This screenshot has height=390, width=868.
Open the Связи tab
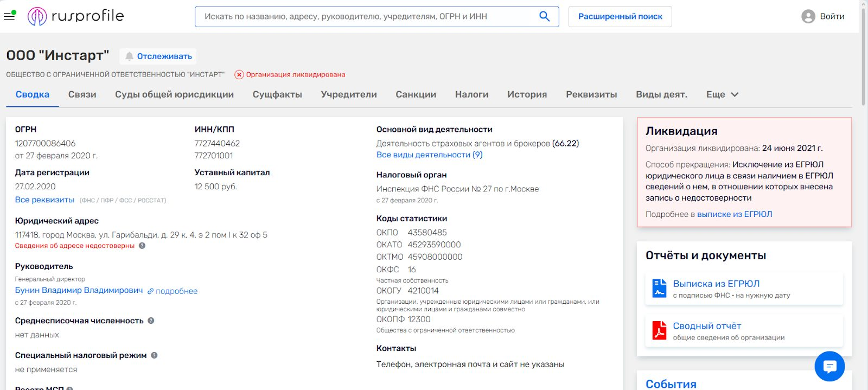coord(82,94)
